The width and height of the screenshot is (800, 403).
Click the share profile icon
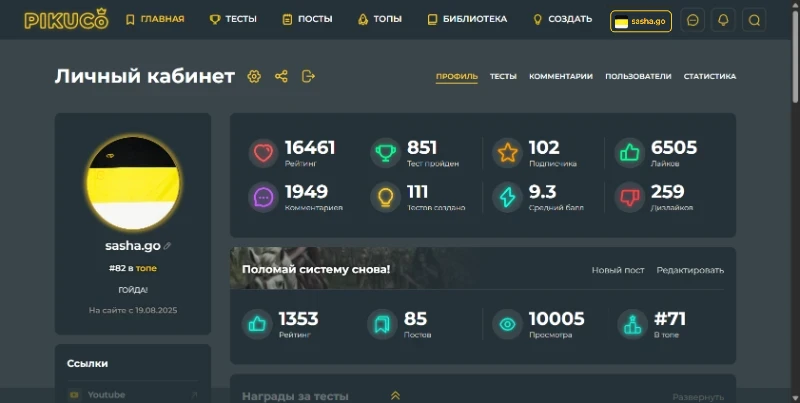[x=281, y=77]
